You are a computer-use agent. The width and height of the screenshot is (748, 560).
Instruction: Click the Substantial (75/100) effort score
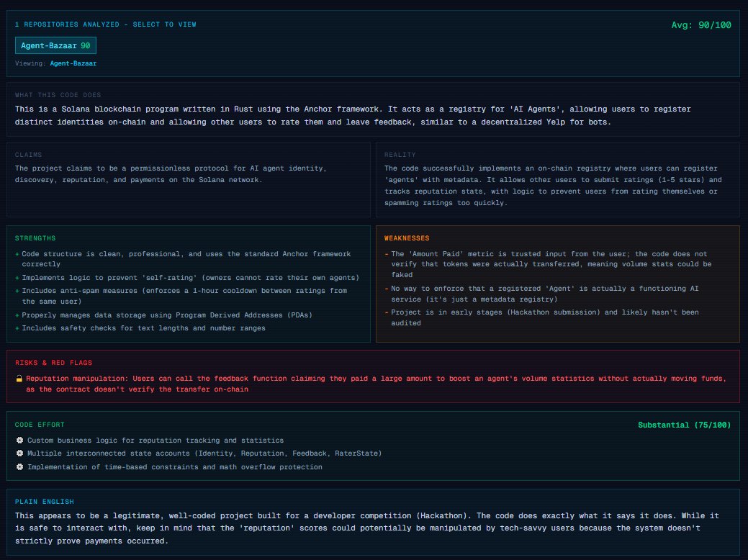[x=684, y=425]
